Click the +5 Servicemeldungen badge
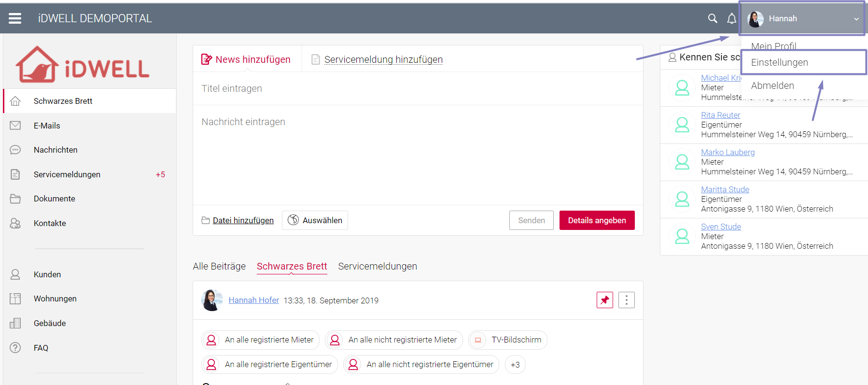This screenshot has width=868, height=385. click(x=160, y=174)
